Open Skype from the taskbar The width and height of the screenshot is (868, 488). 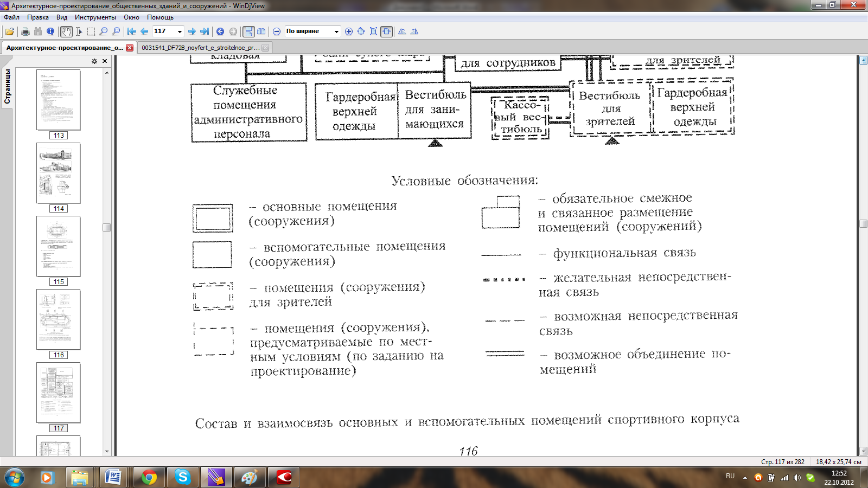click(x=183, y=477)
